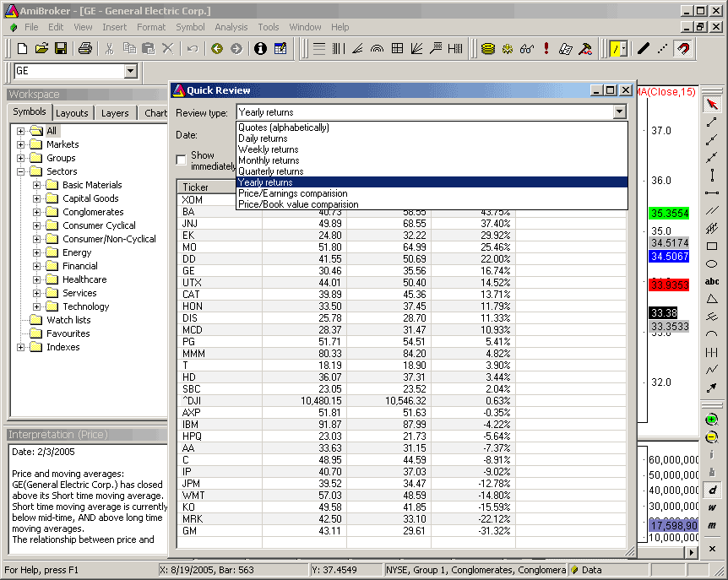This screenshot has height=580, width=728.
Task: Switch to the Layouts tab
Action: pos(72,113)
